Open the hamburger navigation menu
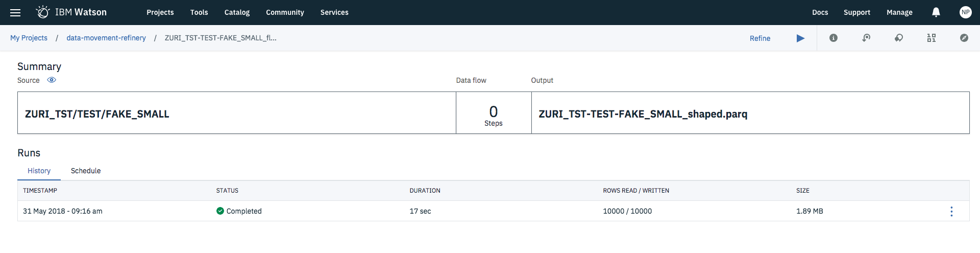 15,13
